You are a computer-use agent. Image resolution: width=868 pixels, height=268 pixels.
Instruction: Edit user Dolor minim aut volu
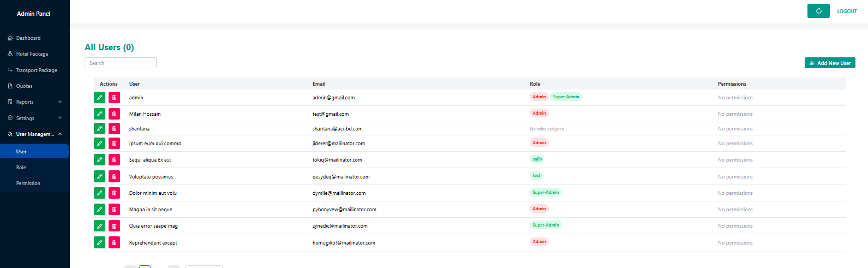[99, 193]
